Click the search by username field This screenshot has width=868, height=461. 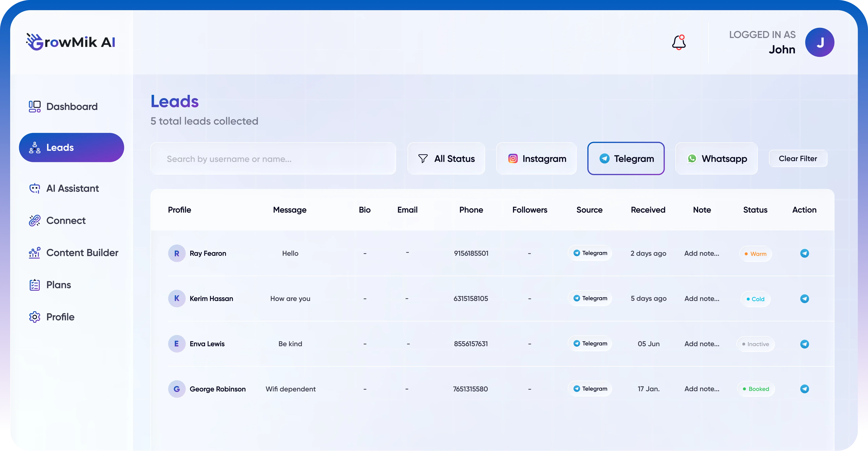pos(273,159)
